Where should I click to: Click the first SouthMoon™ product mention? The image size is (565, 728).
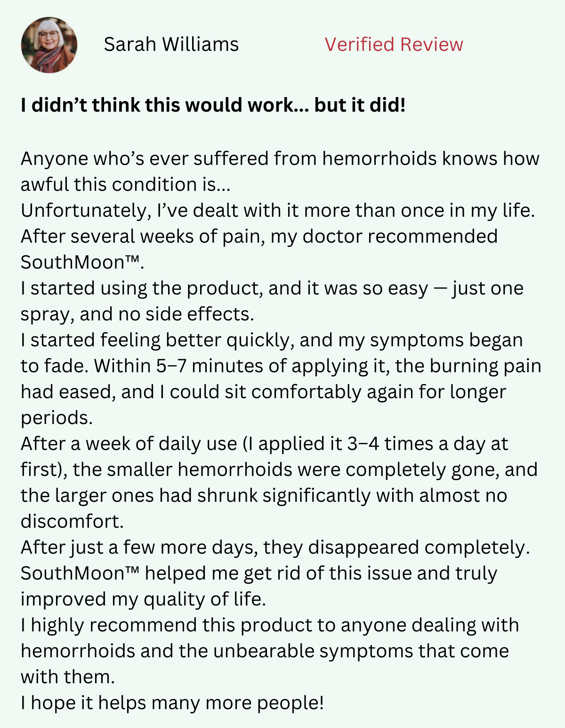point(82,262)
